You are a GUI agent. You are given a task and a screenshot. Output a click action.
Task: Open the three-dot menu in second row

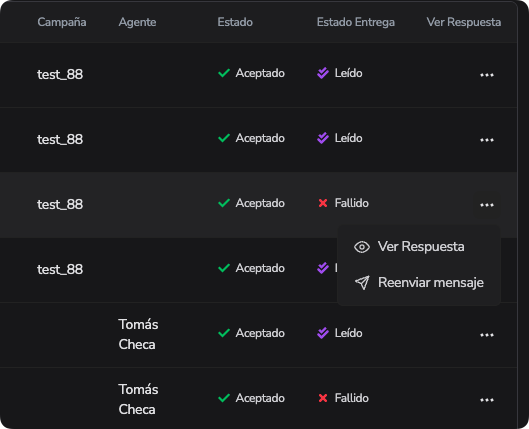pos(487,140)
